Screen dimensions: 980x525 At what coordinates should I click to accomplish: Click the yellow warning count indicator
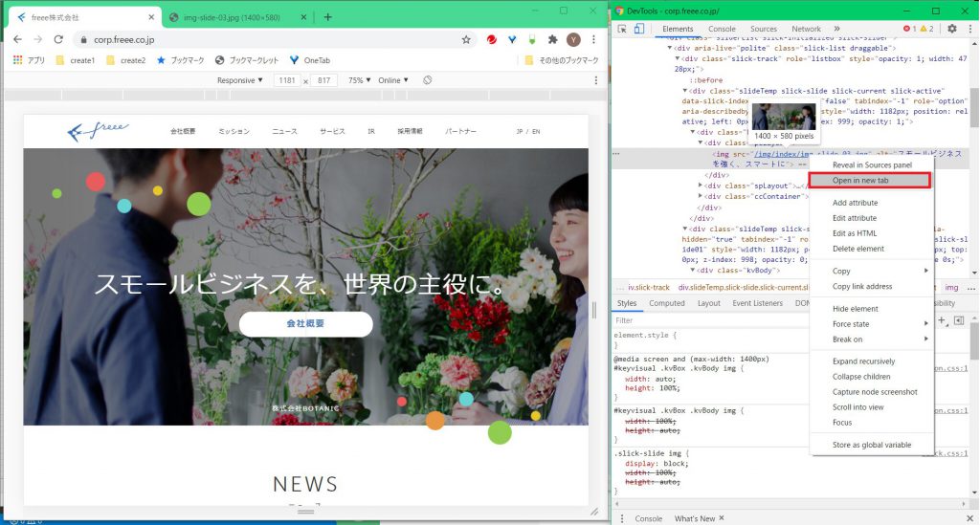926,29
